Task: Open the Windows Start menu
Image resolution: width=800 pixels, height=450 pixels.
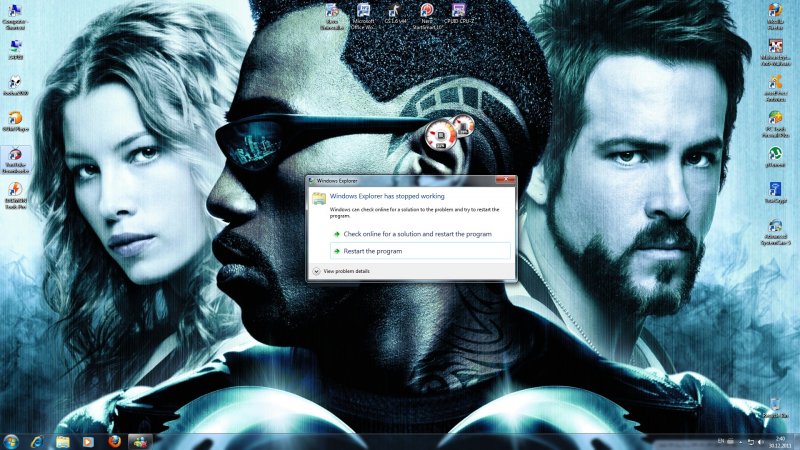Action: point(11,441)
